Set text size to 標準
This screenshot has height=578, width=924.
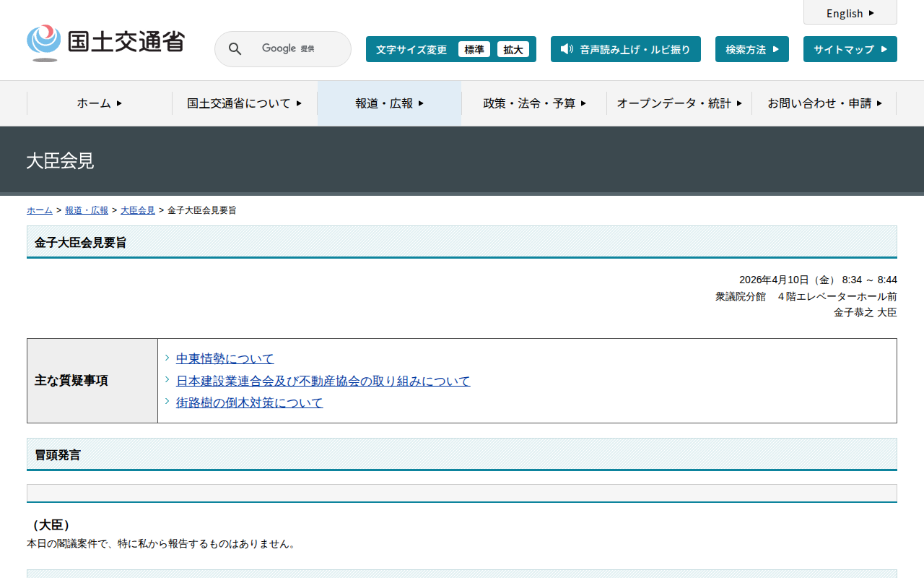tap(474, 49)
